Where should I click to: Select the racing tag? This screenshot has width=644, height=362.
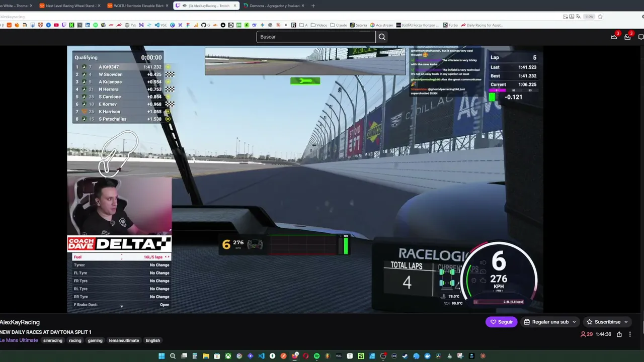(75, 340)
